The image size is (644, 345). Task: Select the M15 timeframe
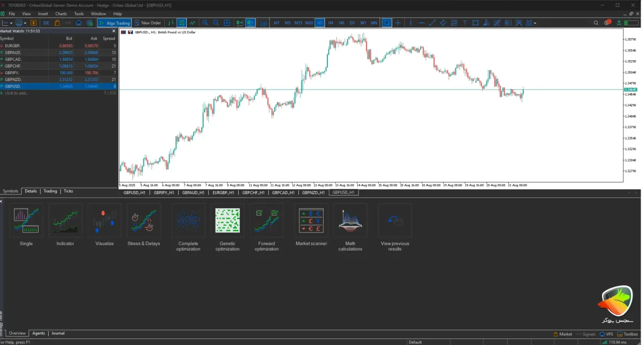pos(298,23)
